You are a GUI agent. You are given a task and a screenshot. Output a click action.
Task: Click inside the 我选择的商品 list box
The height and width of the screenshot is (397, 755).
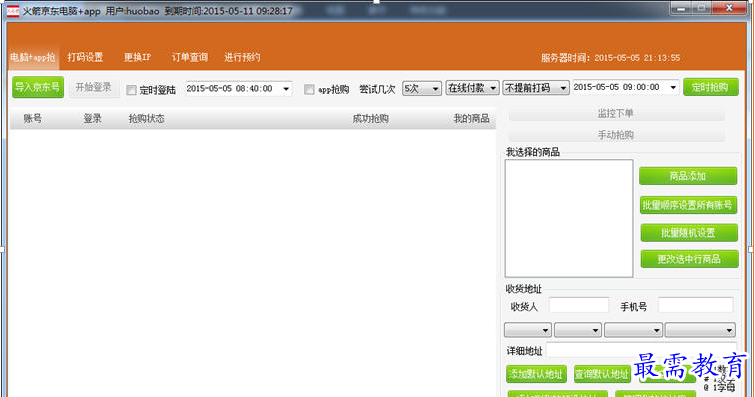(x=569, y=218)
